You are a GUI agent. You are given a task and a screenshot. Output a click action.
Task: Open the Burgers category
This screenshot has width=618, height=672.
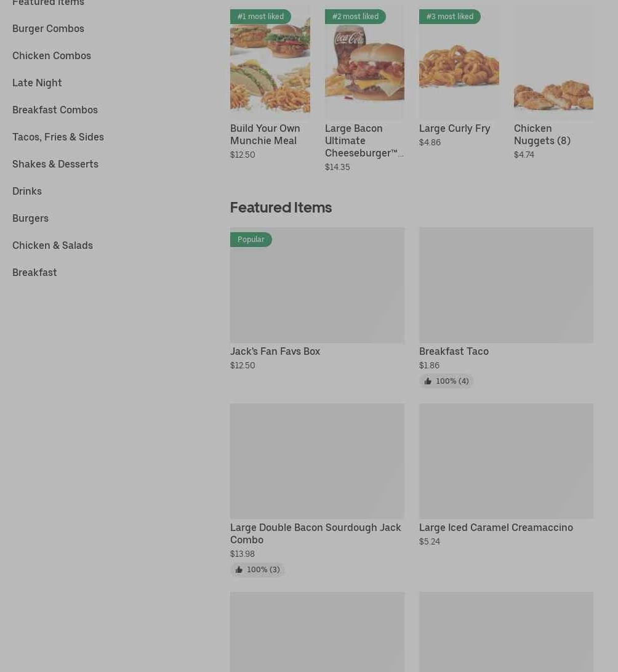coord(30,218)
